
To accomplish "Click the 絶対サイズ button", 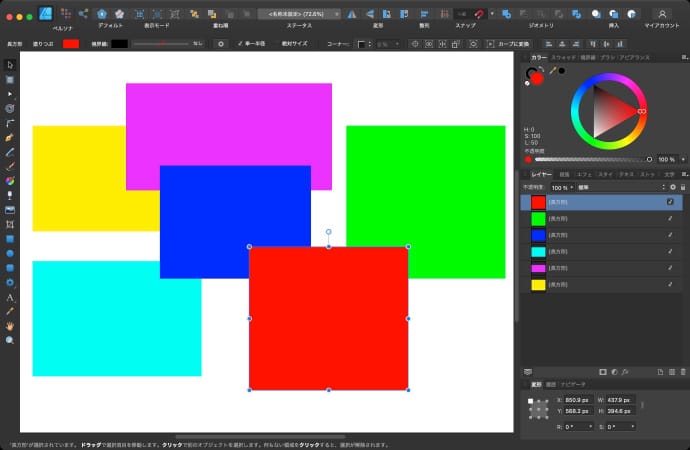I will pos(293,44).
